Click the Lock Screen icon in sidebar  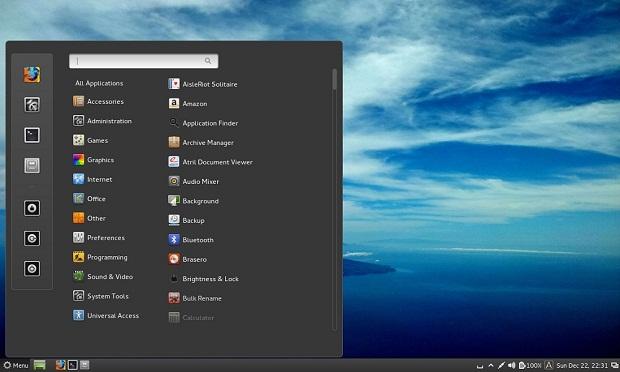tap(32, 208)
